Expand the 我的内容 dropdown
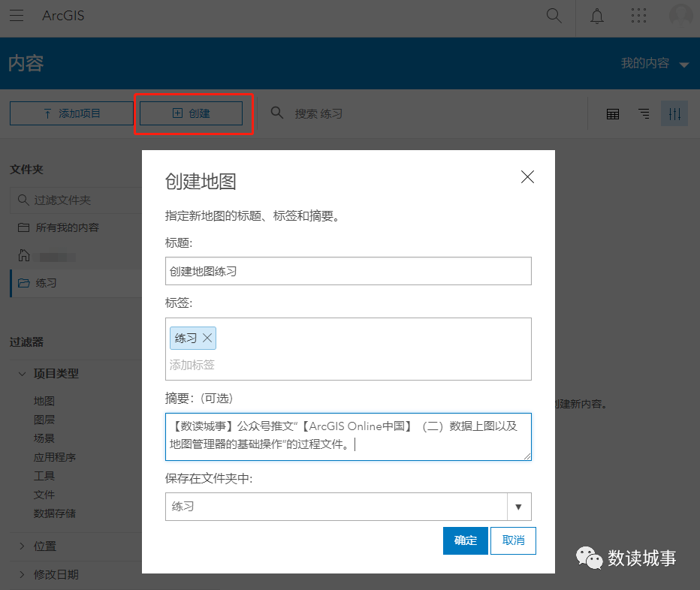The height and width of the screenshot is (590, 700). [654, 63]
